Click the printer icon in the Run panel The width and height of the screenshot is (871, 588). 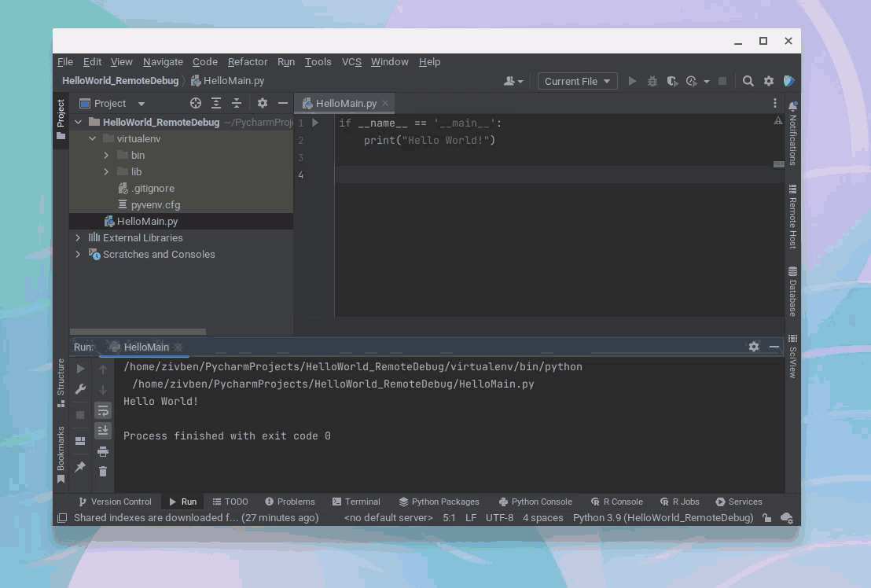point(103,451)
